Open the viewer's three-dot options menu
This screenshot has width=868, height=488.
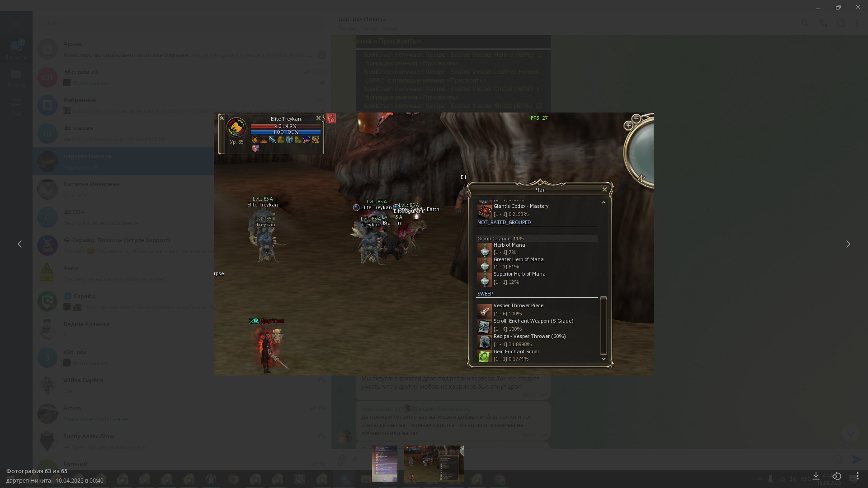click(858, 476)
